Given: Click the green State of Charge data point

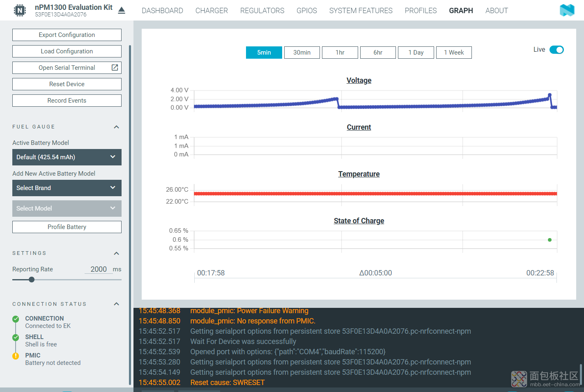Looking at the screenshot, I should click(550, 240).
